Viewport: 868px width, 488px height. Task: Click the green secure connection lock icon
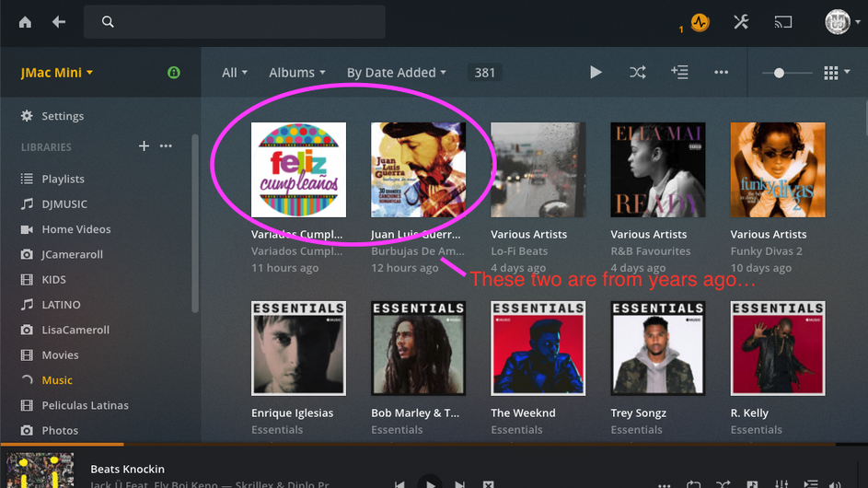pyautogui.click(x=174, y=73)
